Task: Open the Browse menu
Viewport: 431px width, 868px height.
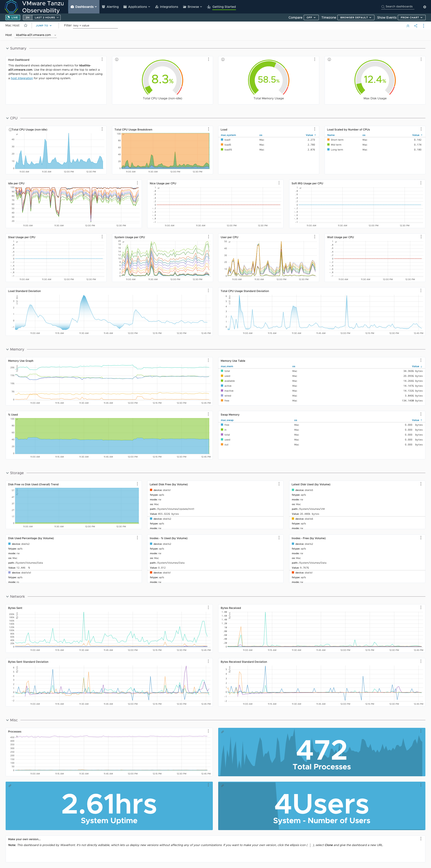Action: [x=192, y=7]
